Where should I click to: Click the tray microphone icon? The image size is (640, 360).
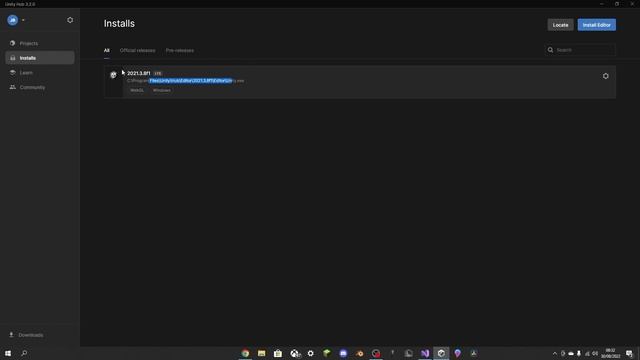point(579,353)
